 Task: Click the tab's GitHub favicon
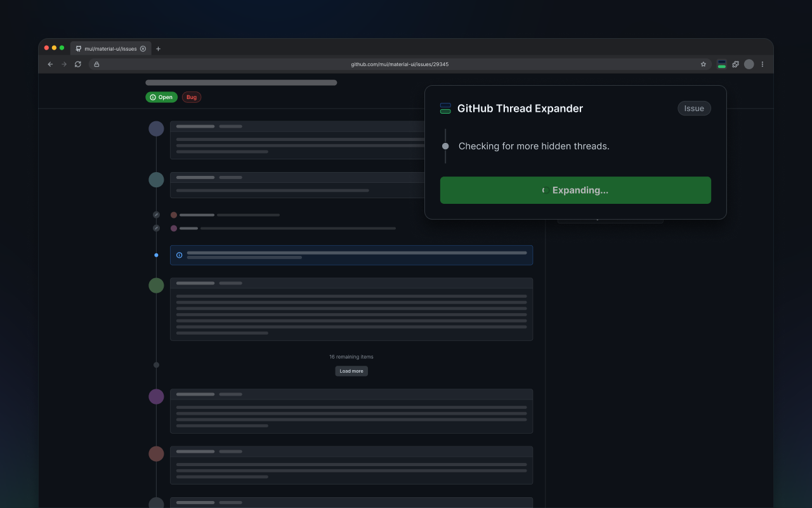79,49
